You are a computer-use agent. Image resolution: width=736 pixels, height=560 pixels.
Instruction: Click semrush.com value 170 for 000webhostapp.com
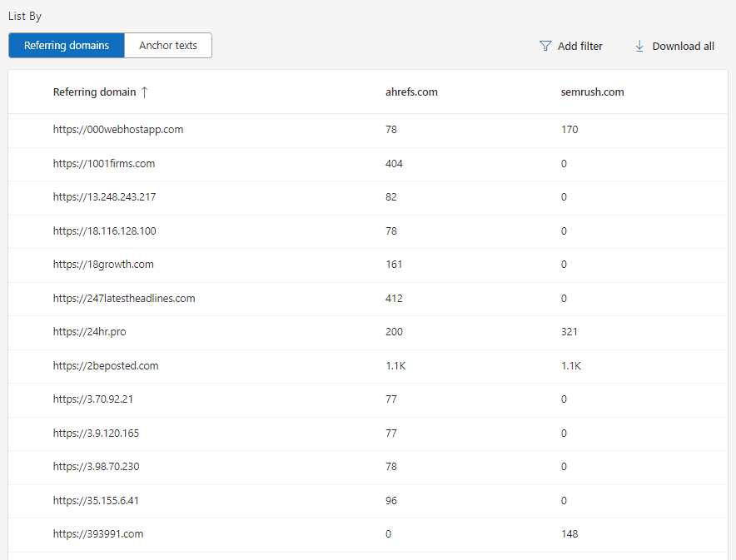click(x=569, y=130)
